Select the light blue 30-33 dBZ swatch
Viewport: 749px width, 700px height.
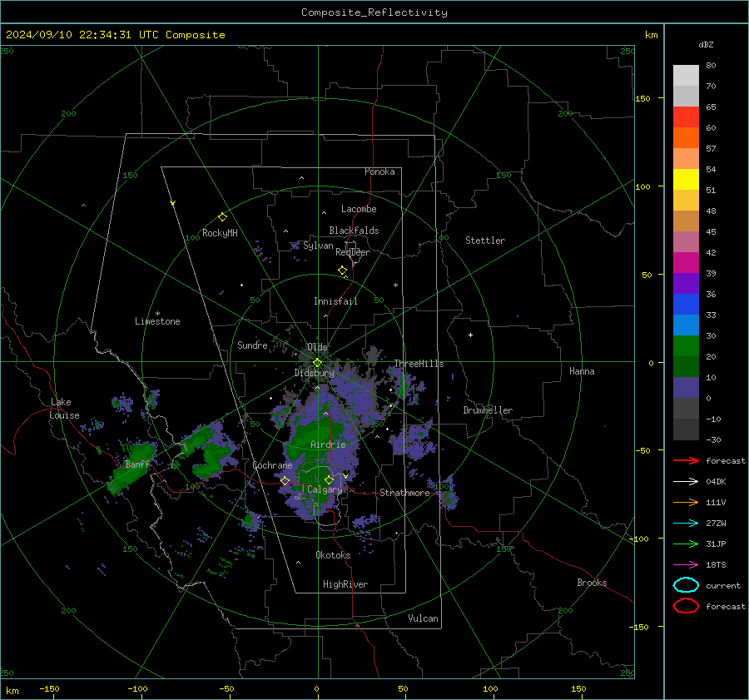[686, 325]
